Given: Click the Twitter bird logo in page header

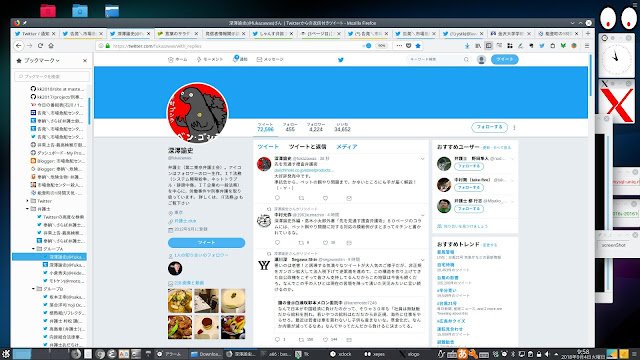Looking at the screenshot, I should pyautogui.click(x=341, y=60).
